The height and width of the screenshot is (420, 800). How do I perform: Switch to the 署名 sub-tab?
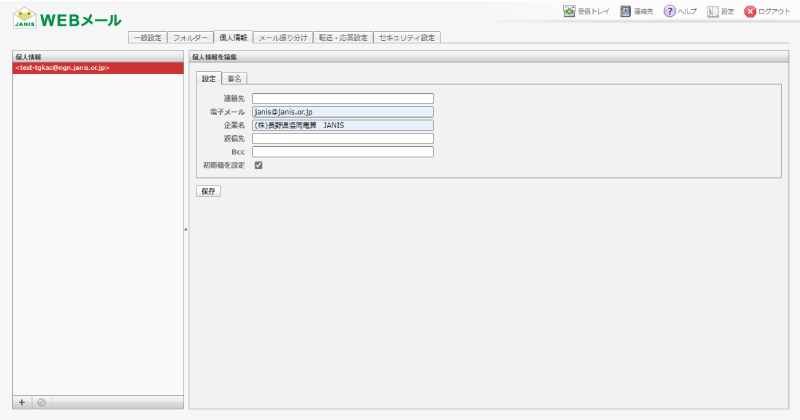[234, 79]
